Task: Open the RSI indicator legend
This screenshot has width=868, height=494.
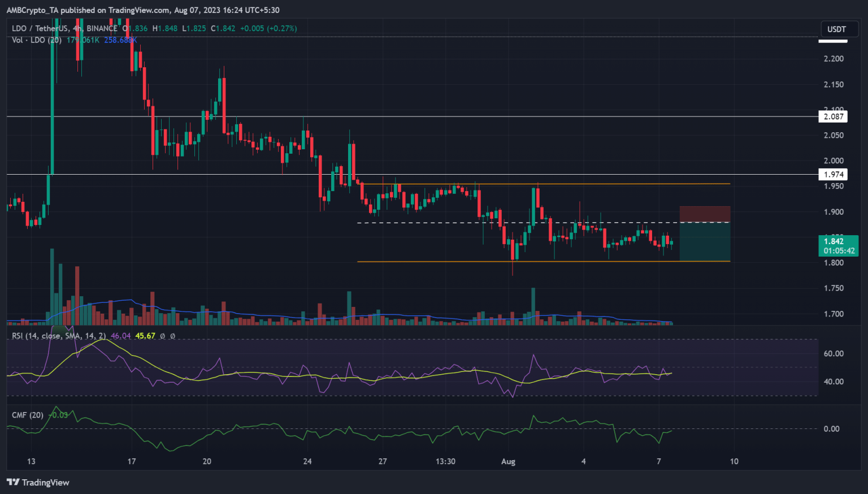Action: 59,336
